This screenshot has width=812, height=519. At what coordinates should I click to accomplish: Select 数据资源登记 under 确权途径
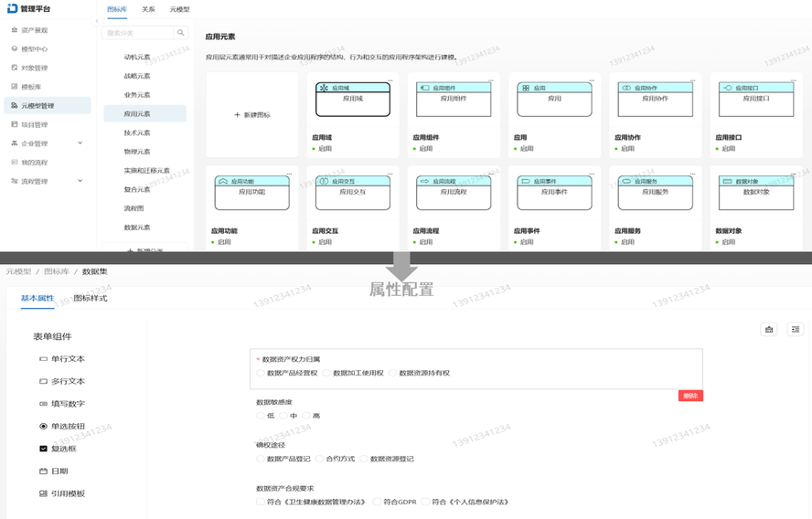pos(364,459)
